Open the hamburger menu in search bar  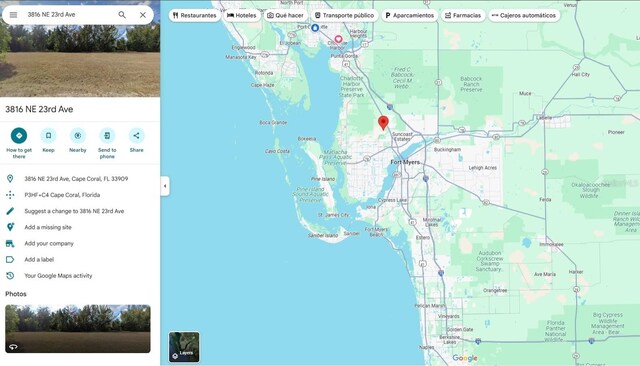(13, 15)
